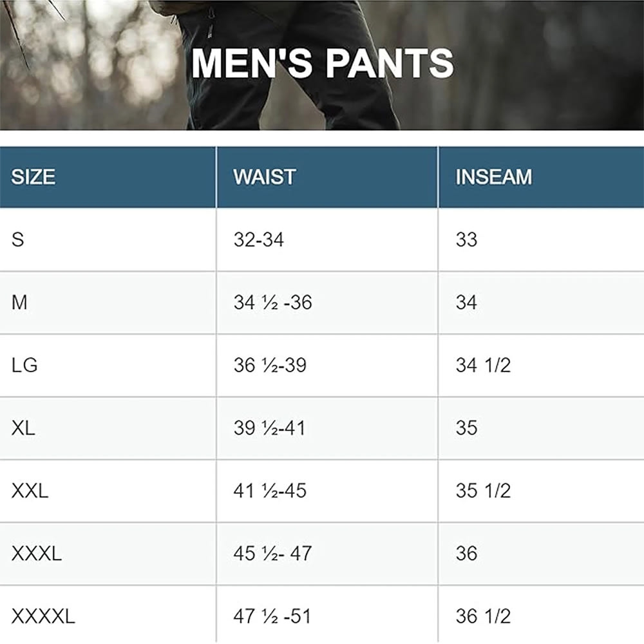Select the M size cell
Screen dimensions: 644x644
pos(19,302)
